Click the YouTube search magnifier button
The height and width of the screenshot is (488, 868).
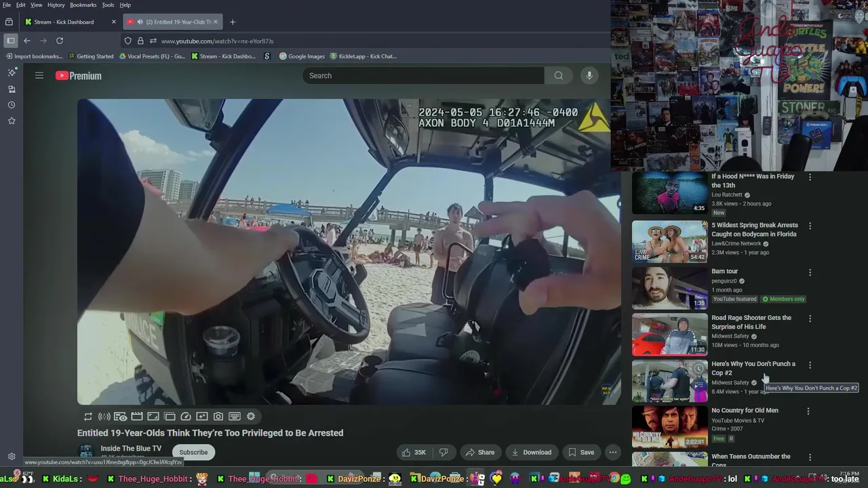(559, 76)
